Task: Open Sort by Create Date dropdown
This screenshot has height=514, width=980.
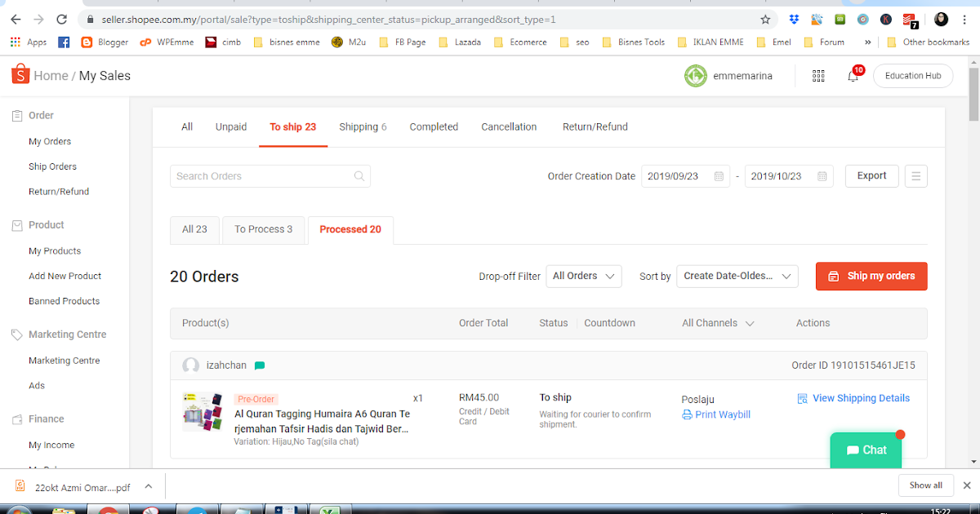Action: 737,277
